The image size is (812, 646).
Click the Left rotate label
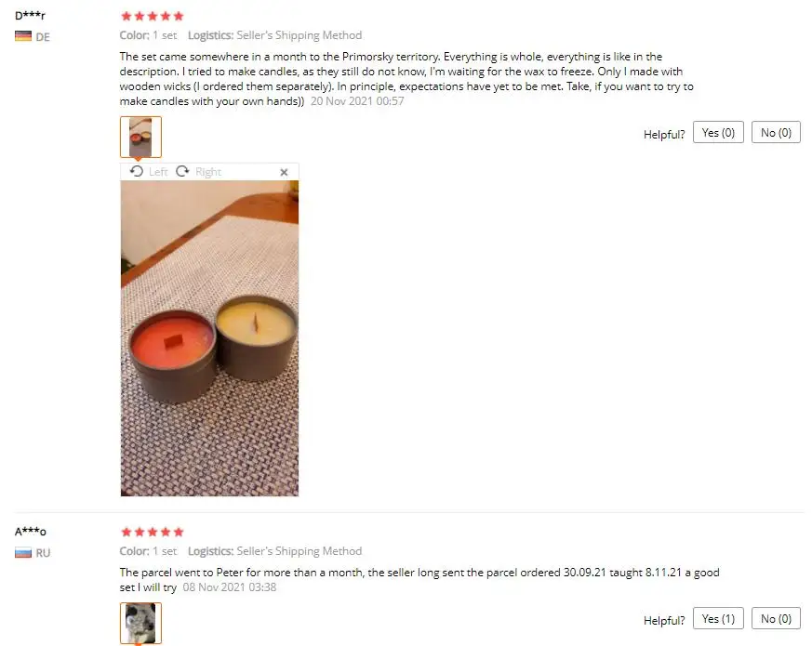pos(158,172)
